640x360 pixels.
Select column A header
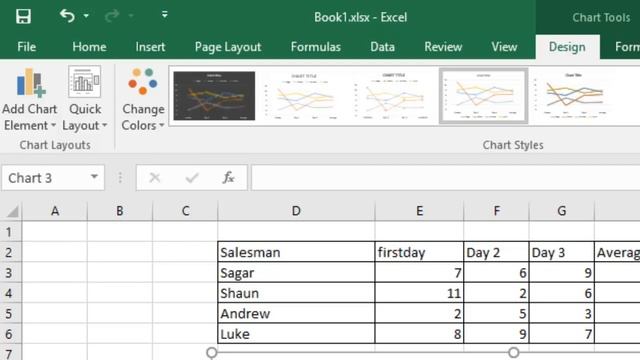[55, 211]
